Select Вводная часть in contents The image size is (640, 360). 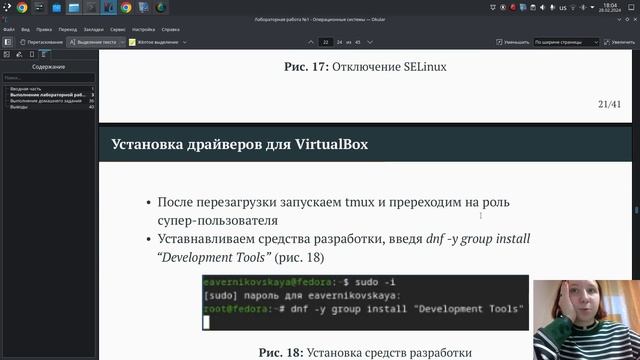pyautogui.click(x=25, y=89)
